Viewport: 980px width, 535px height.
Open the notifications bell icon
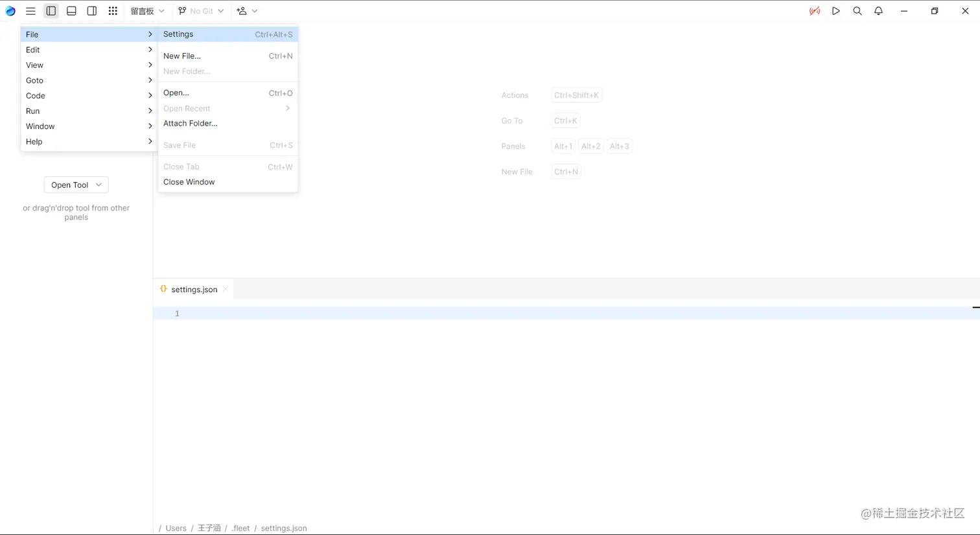[x=879, y=11]
